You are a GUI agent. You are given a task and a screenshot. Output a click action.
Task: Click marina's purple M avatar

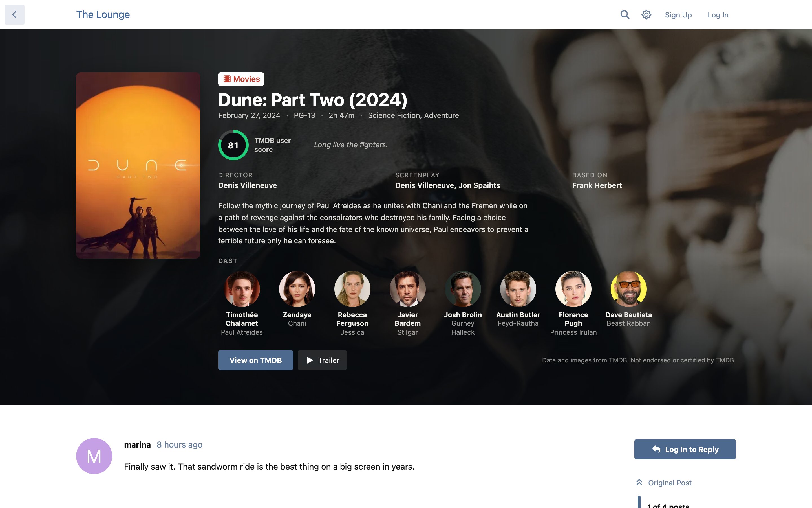tap(94, 456)
